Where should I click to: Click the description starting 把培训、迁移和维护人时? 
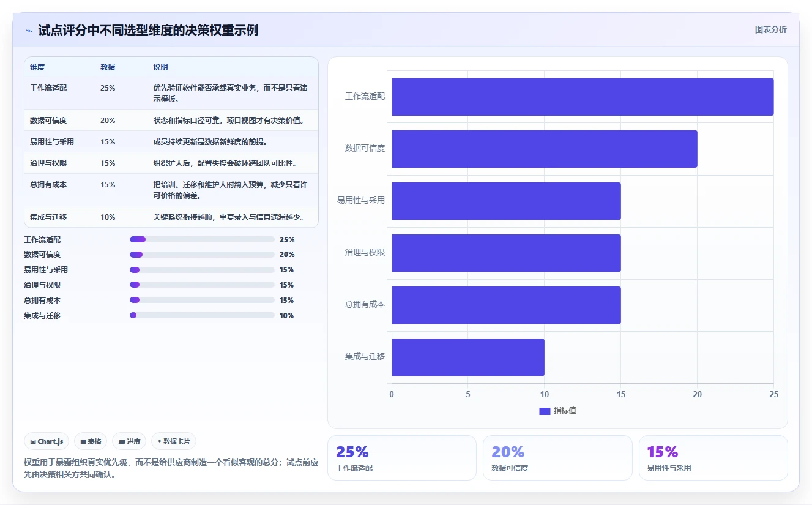(x=230, y=190)
